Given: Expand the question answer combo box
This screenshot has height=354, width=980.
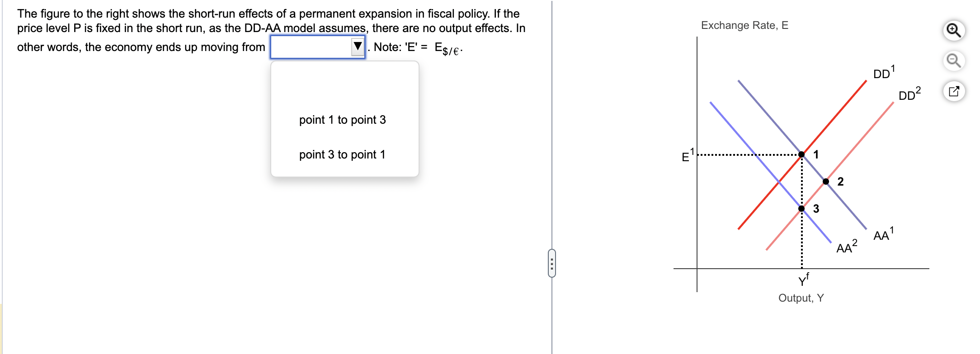Looking at the screenshot, I should [357, 45].
